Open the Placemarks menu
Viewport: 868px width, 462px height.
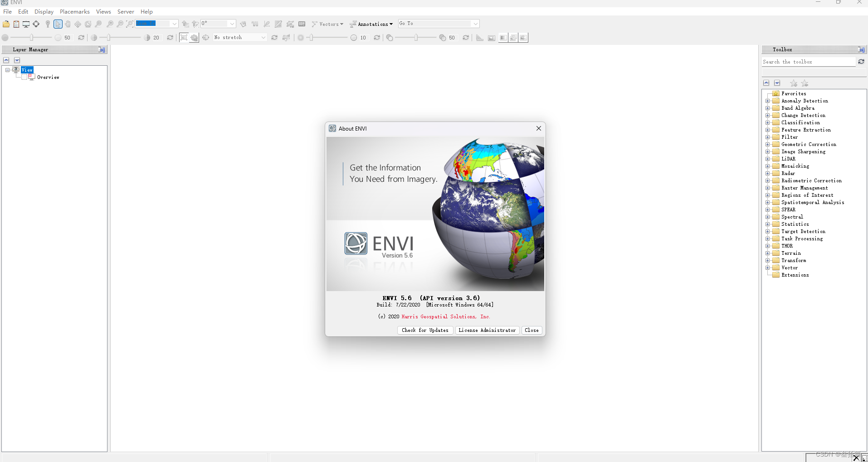tap(75, 11)
